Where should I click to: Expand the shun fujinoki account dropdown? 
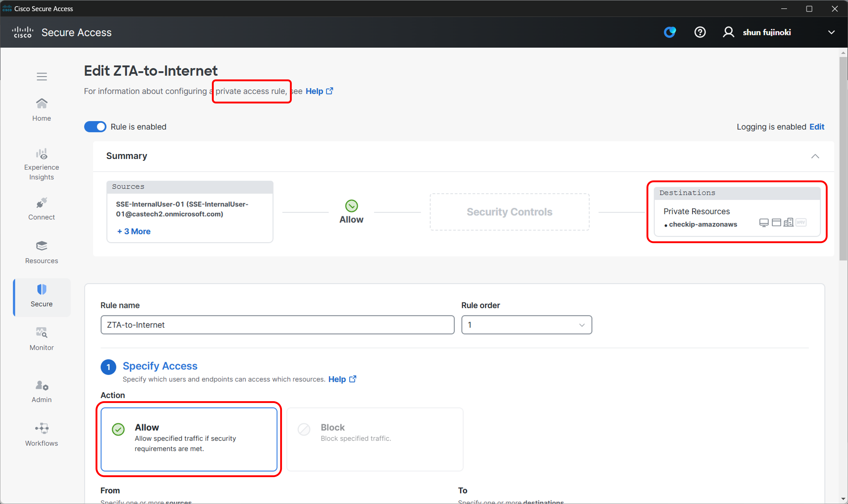[x=831, y=32]
